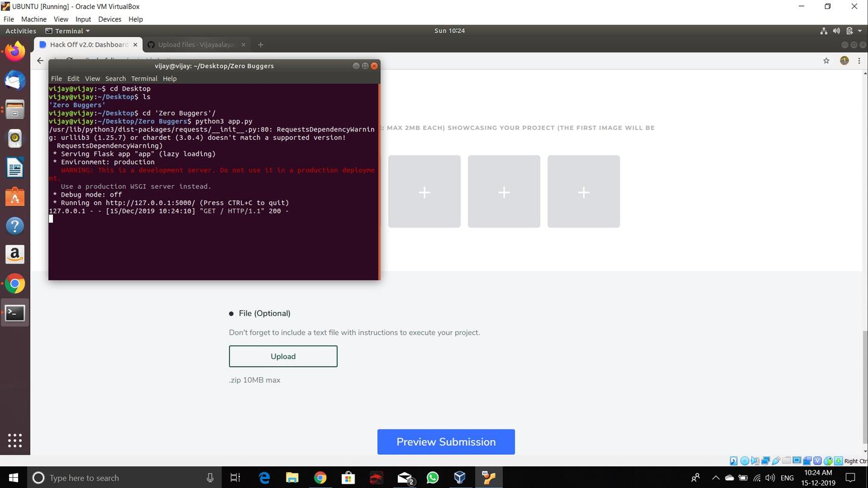Open Windows volume speaker icon

click(x=770, y=477)
